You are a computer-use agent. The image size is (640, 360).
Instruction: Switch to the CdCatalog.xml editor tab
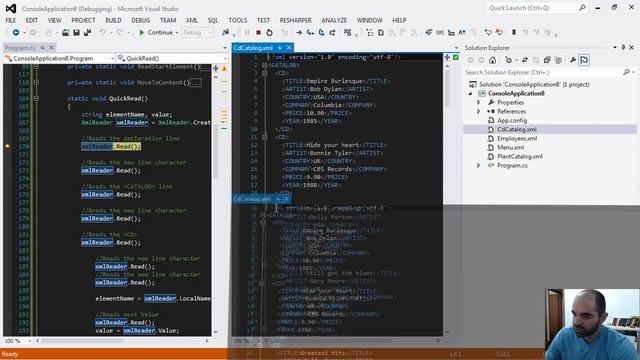click(x=253, y=48)
